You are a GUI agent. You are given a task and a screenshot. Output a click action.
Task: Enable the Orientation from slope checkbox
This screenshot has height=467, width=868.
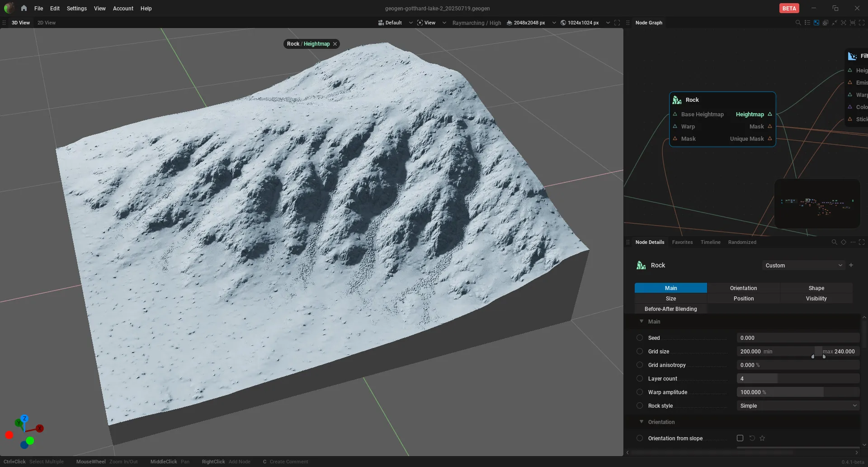pos(740,438)
